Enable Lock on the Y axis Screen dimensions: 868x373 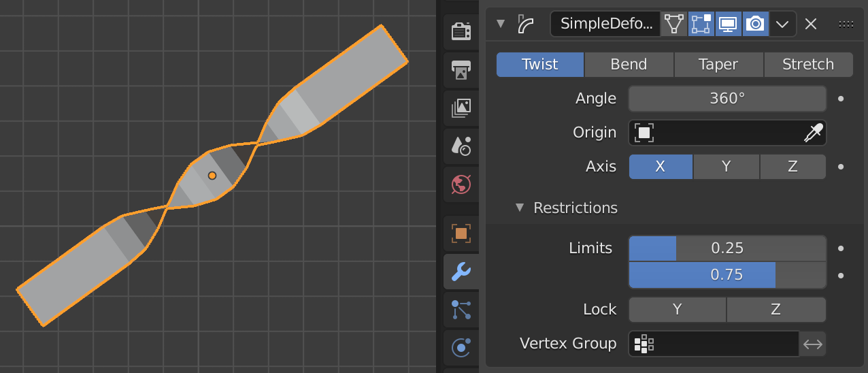tap(677, 310)
